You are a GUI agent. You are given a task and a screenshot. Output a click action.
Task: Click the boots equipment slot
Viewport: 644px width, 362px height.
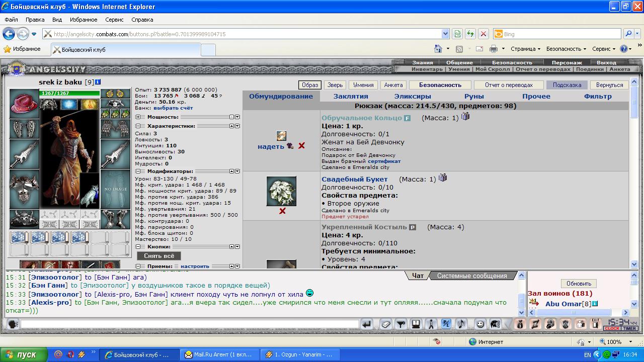[115, 219]
